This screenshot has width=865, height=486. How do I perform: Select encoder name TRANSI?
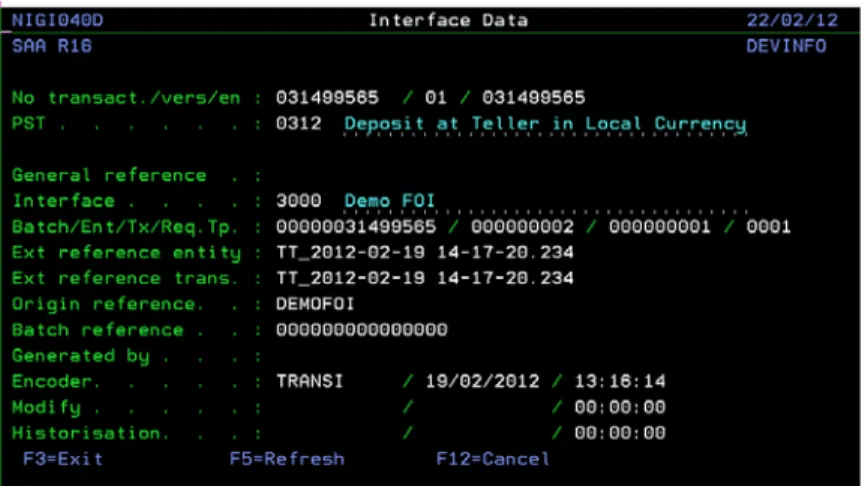[x=309, y=381]
